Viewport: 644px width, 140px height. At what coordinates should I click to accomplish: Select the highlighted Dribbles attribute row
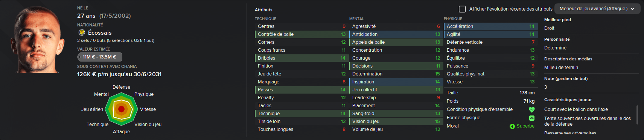click(x=301, y=58)
